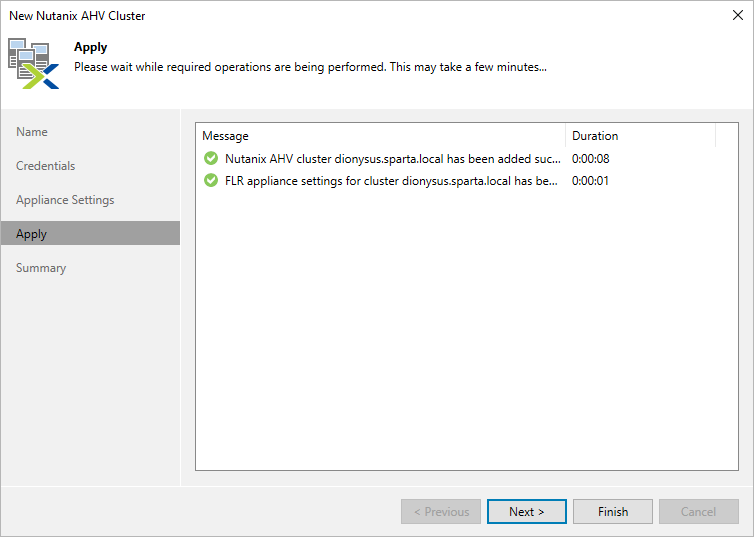Click the 'Please wait while required operations' description
Screen dimensions: 754x537
310,67
